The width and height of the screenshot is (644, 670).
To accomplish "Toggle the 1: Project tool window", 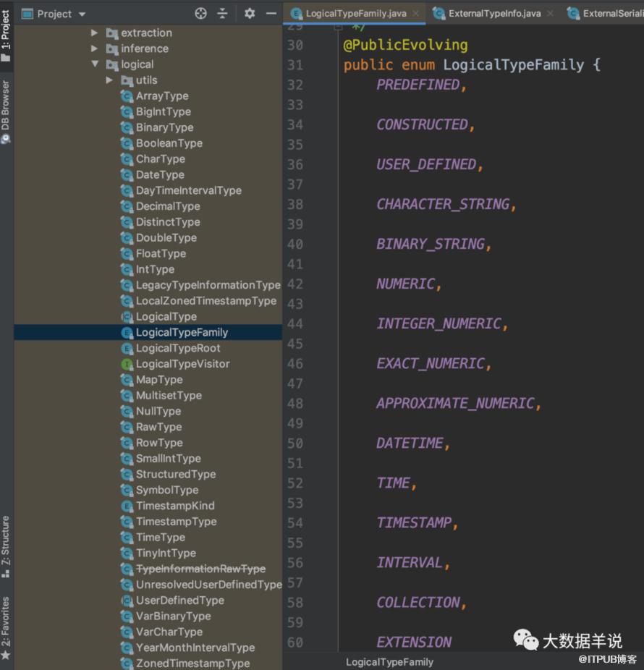I will coord(6,36).
